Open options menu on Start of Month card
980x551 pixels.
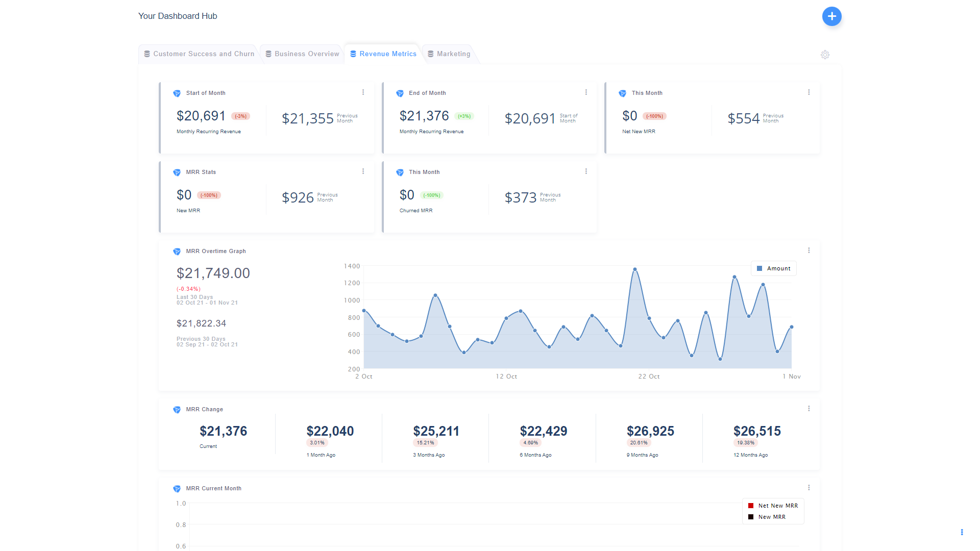(x=363, y=92)
